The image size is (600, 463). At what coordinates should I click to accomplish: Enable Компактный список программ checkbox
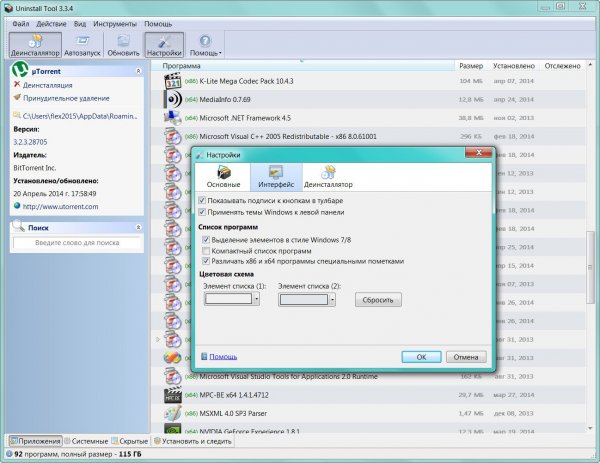[206, 251]
